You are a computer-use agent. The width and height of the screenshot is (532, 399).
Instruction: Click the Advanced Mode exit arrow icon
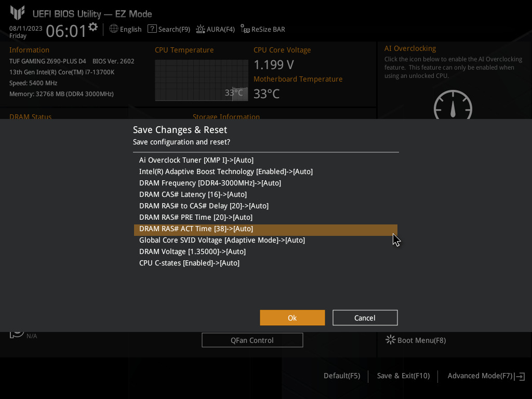coord(520,376)
